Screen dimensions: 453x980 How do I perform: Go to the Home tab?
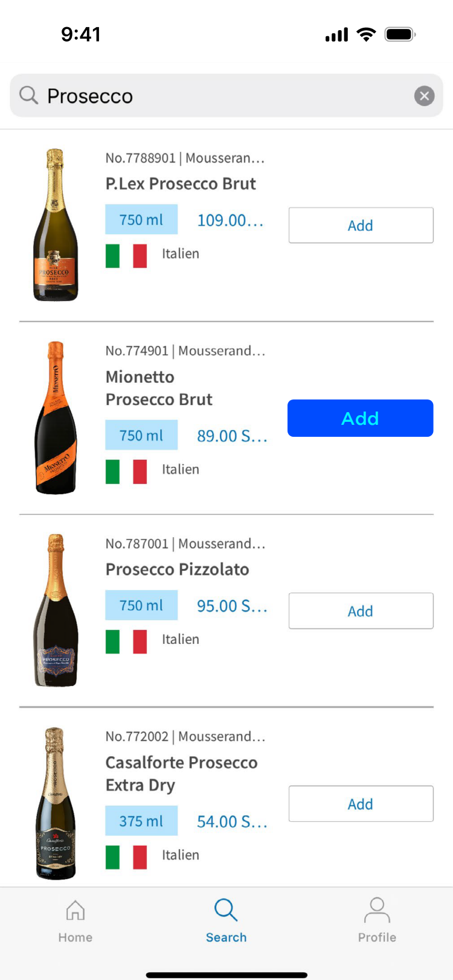[x=75, y=920]
